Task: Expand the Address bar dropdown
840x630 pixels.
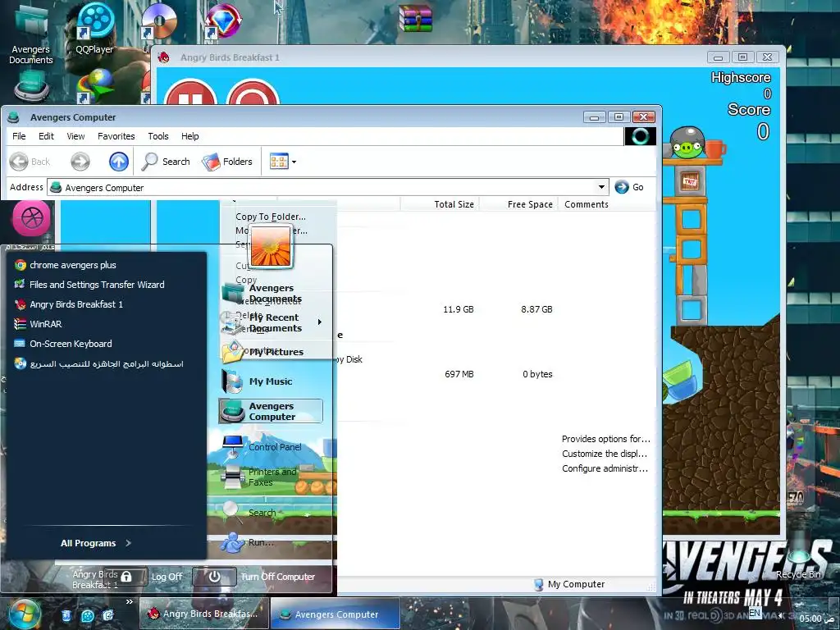Action: pos(601,187)
